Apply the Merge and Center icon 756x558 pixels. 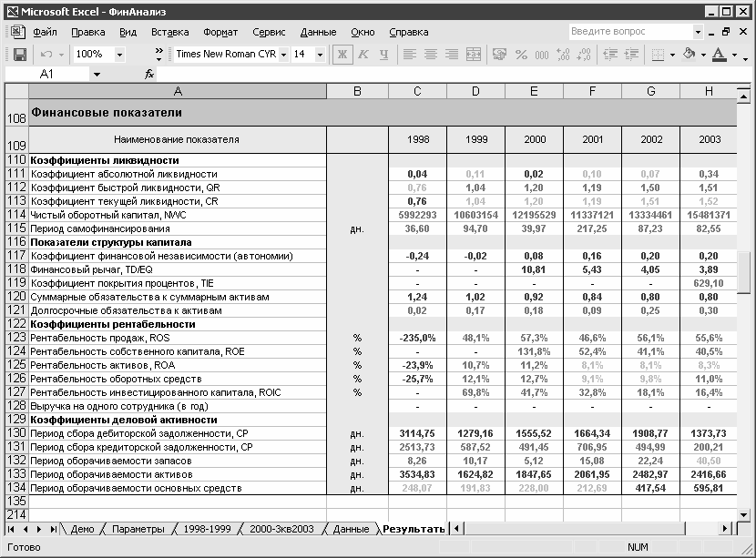coord(474,55)
